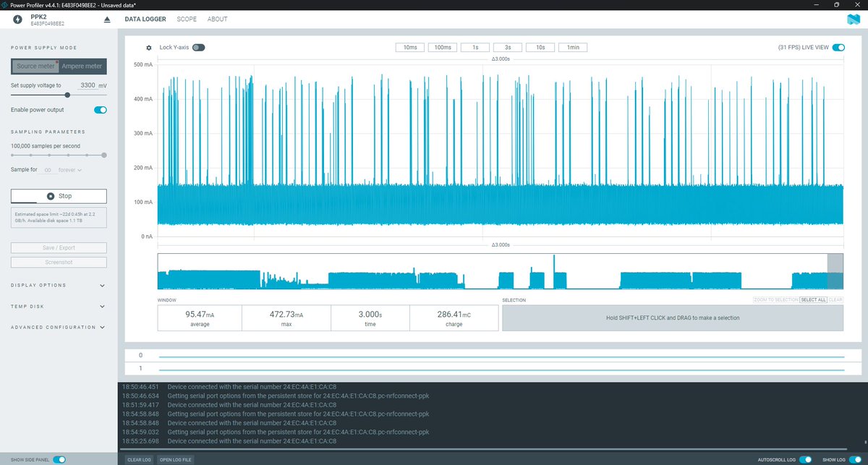Toggle the Show Log switch

856,459
